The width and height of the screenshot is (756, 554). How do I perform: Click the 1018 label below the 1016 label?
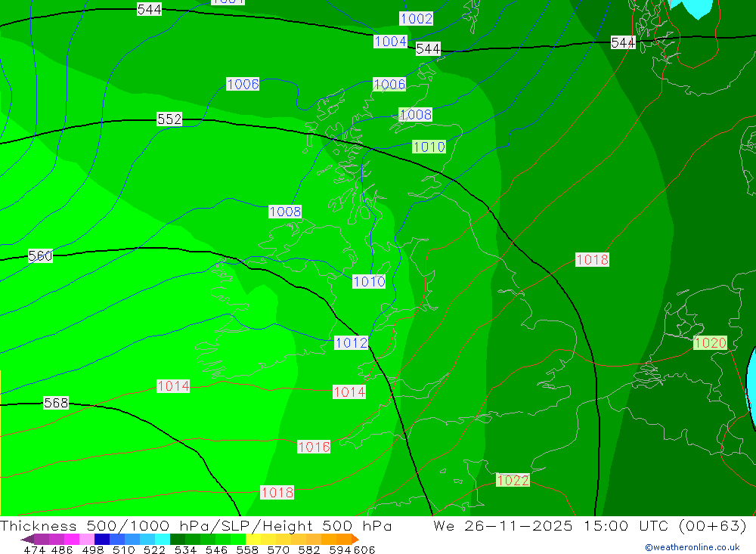(x=277, y=493)
